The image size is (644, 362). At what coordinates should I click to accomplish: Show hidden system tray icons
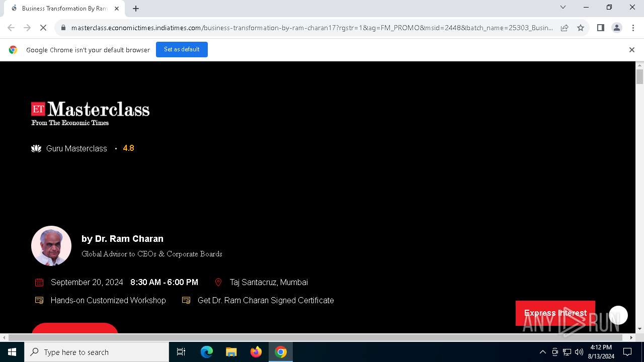542,352
